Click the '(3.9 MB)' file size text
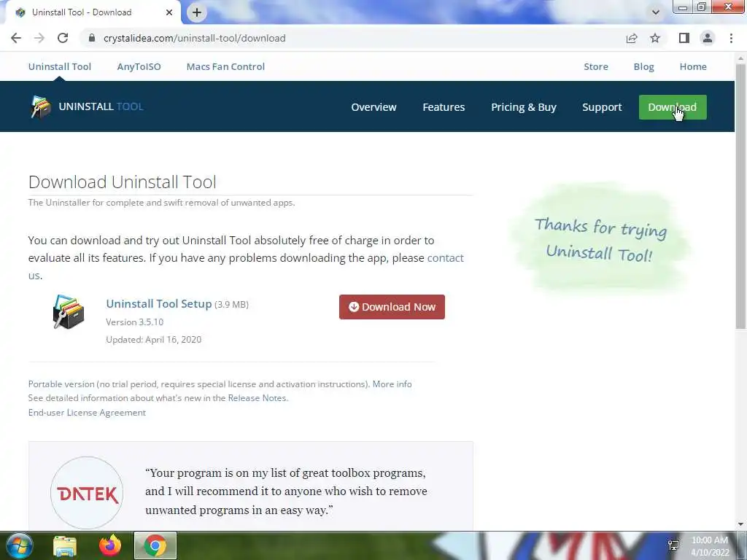 click(231, 304)
